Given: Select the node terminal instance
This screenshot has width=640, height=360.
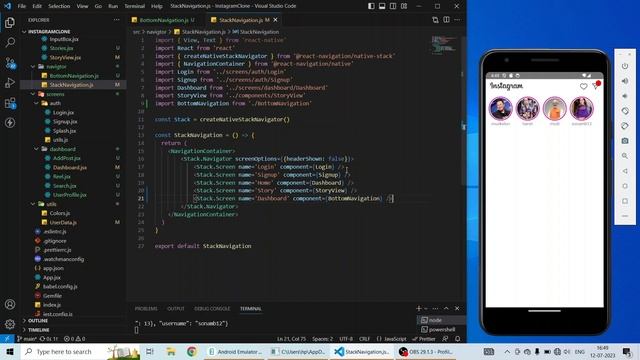Looking at the screenshot, I should coord(435,320).
